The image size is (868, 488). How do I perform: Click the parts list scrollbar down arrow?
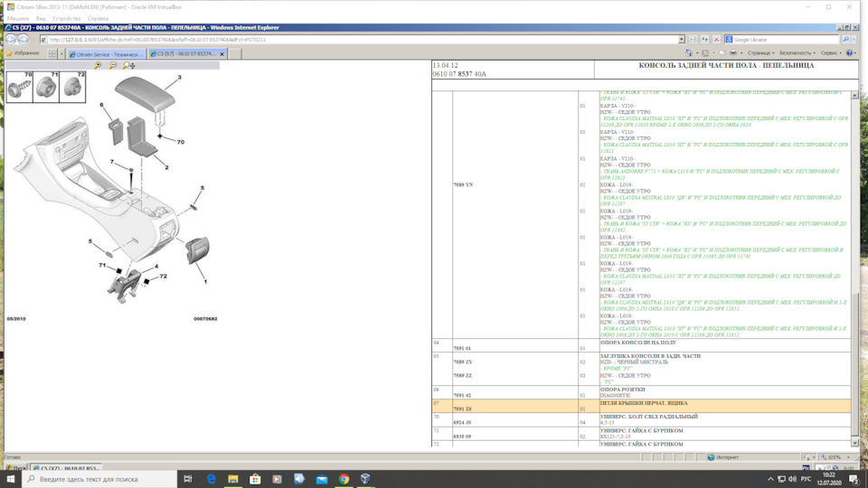854,443
